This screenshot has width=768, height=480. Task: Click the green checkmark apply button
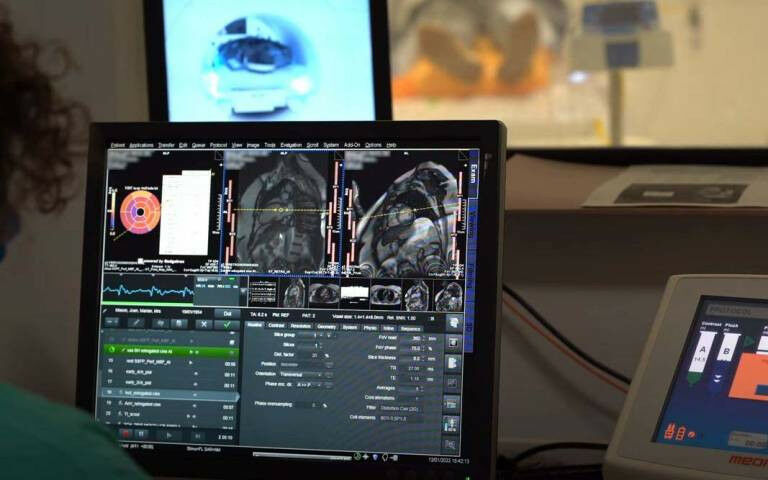(x=228, y=325)
